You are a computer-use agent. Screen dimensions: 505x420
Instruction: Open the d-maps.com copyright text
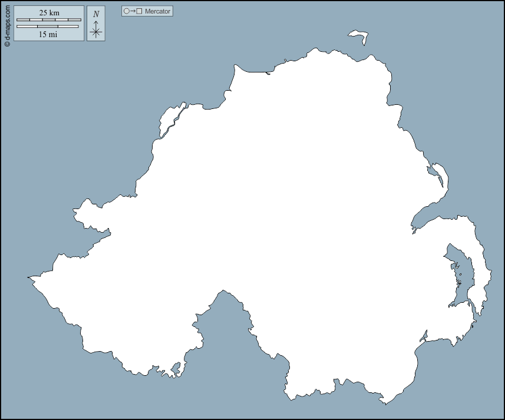[6, 24]
